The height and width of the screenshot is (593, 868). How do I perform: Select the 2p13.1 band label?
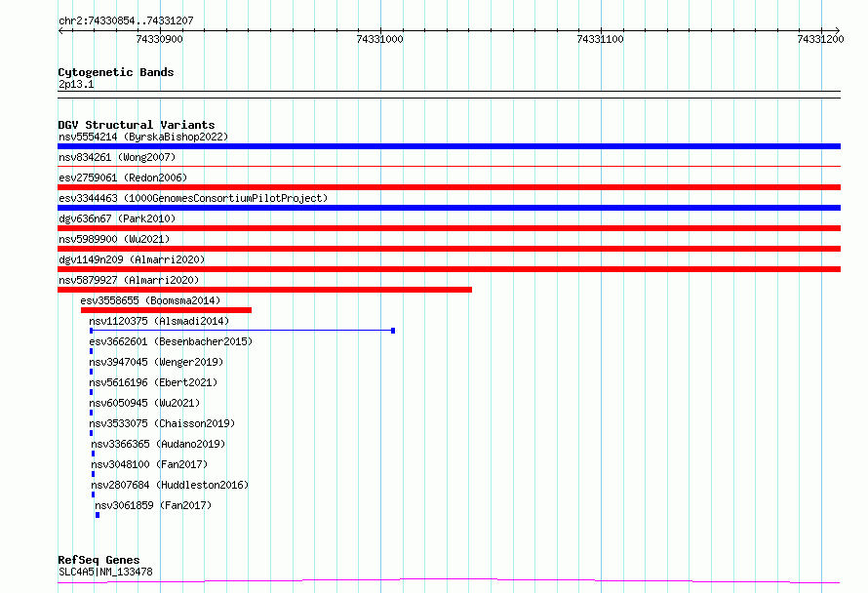click(x=76, y=84)
